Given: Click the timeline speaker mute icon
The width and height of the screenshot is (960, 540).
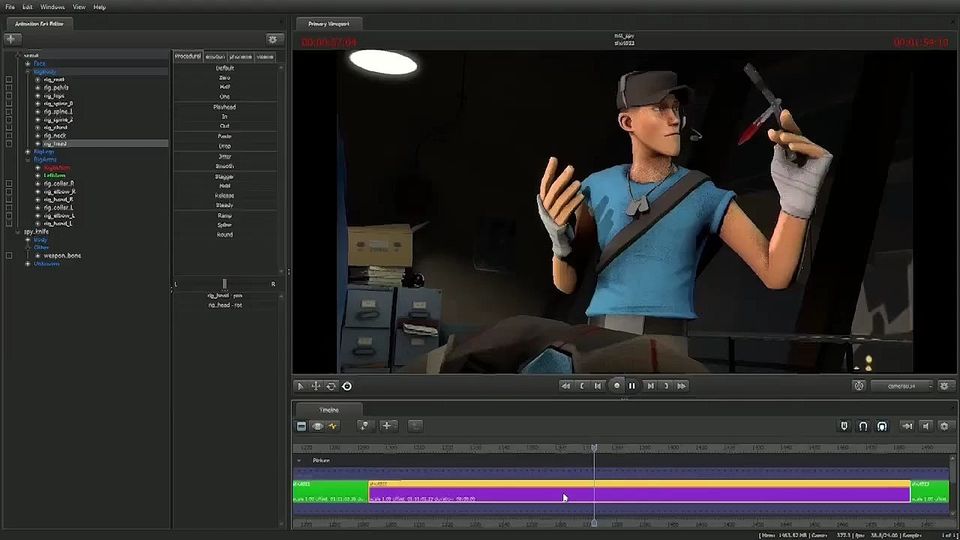Looking at the screenshot, I should pyautogui.click(x=926, y=426).
